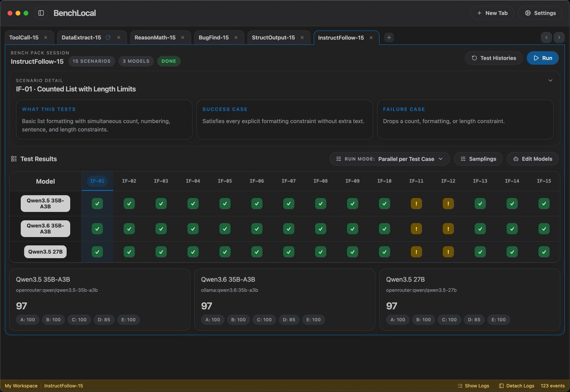Open Qwen3.5 35B-A3B IF-15 pass result
The image size is (570, 392).
coord(544,204)
